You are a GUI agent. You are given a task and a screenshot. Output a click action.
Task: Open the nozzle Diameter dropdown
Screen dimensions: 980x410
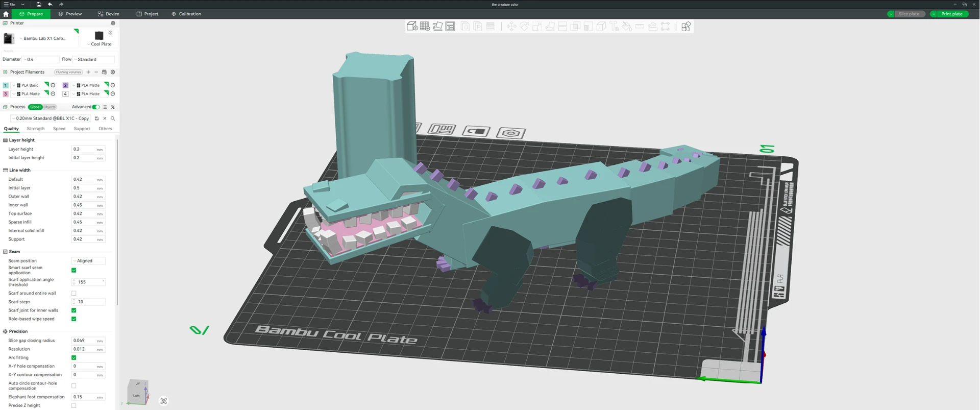pos(41,59)
